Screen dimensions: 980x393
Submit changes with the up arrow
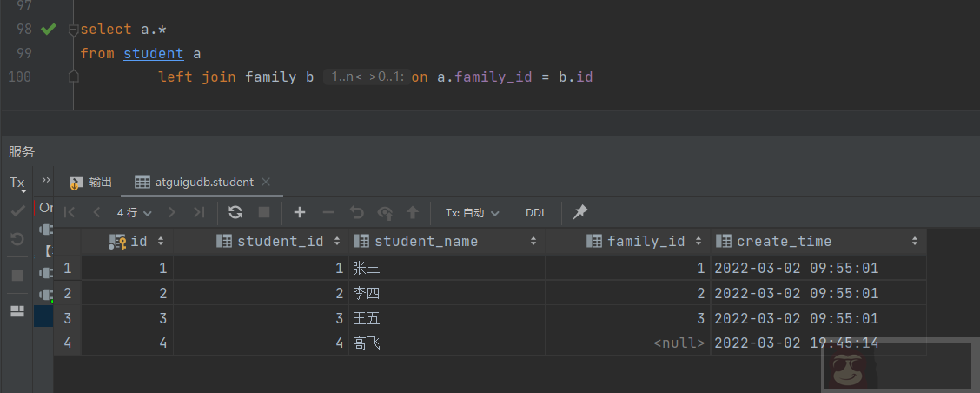413,213
